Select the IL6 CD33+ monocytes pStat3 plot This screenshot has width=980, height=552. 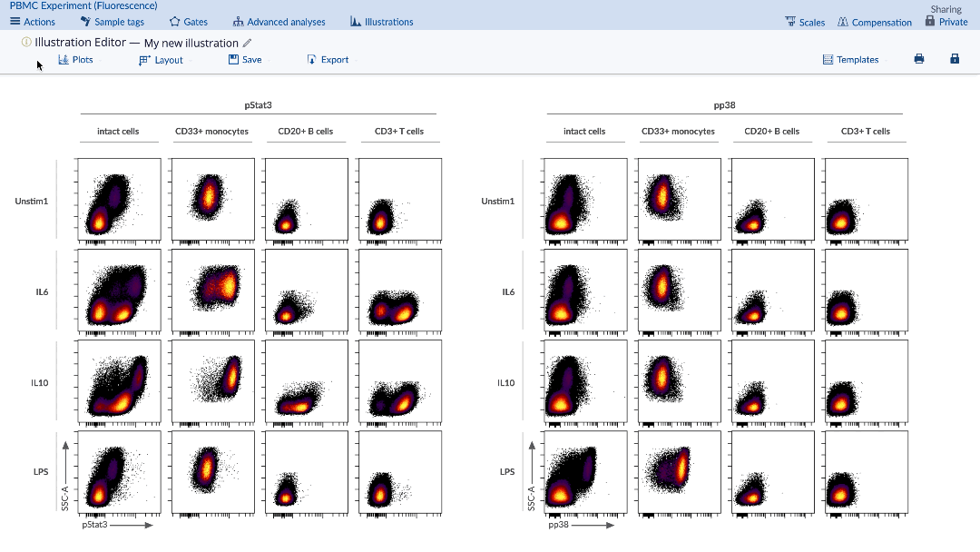tap(212, 291)
